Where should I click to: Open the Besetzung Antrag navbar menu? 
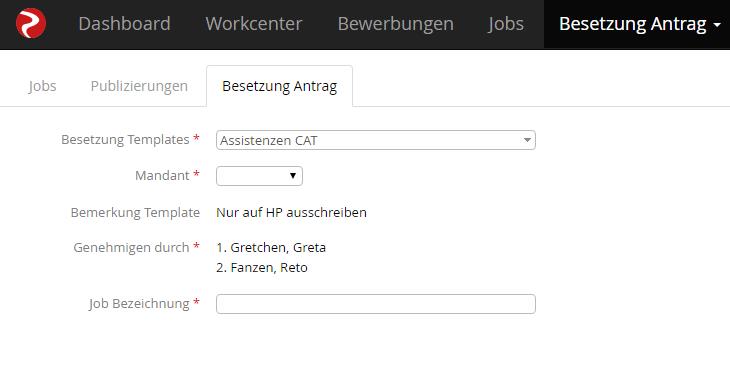tap(637, 24)
